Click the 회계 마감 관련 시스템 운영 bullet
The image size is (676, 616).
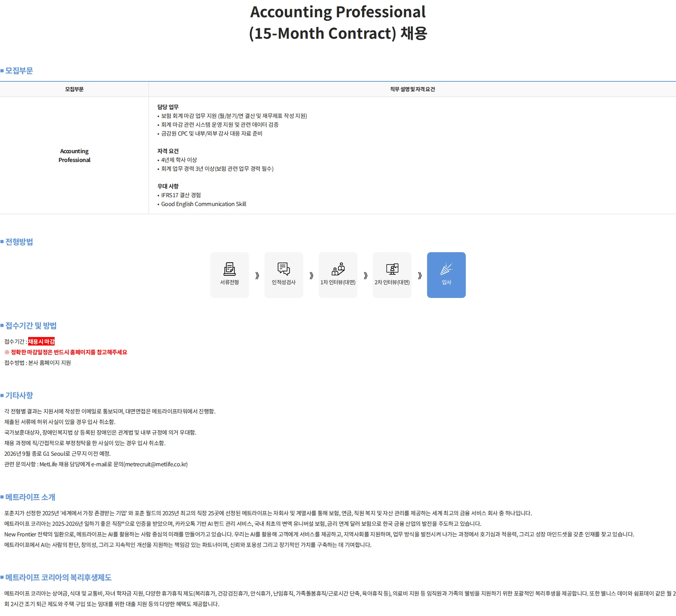pos(218,125)
